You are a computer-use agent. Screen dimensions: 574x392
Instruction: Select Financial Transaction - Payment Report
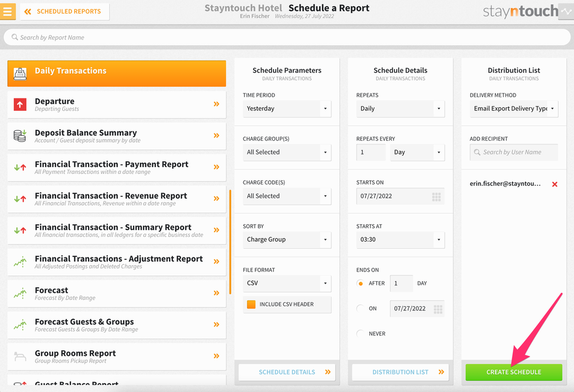pos(117,168)
